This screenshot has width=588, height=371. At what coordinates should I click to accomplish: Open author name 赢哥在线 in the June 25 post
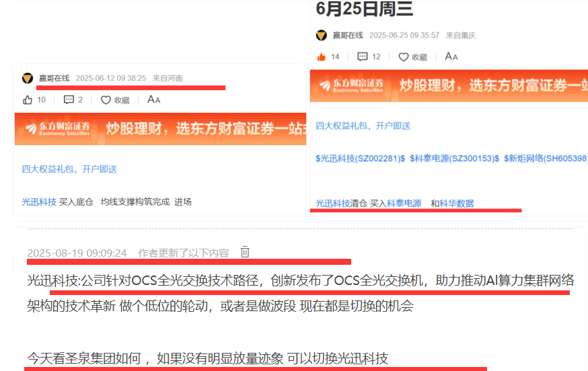click(x=348, y=35)
